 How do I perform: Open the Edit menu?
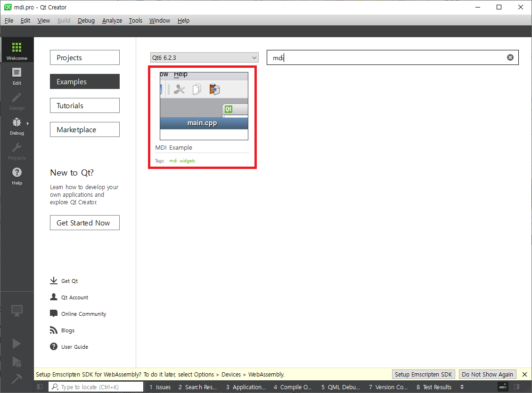coord(25,21)
